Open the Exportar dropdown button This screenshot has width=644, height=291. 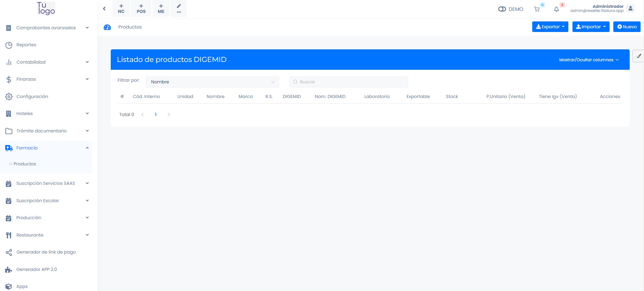tap(550, 27)
